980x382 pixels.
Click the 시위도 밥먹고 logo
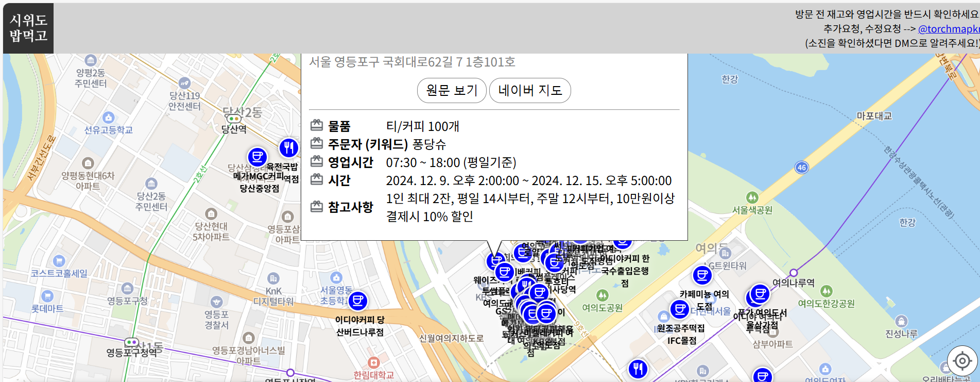pos(28,28)
